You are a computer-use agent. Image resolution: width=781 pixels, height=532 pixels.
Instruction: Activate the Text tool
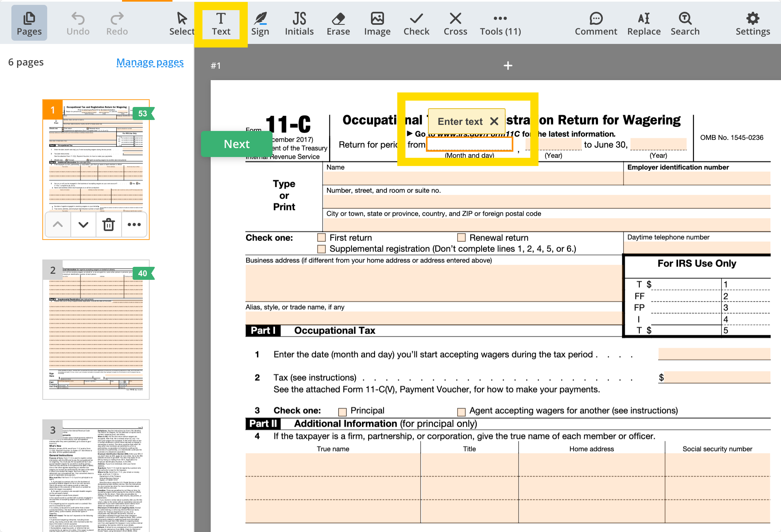[221, 24]
